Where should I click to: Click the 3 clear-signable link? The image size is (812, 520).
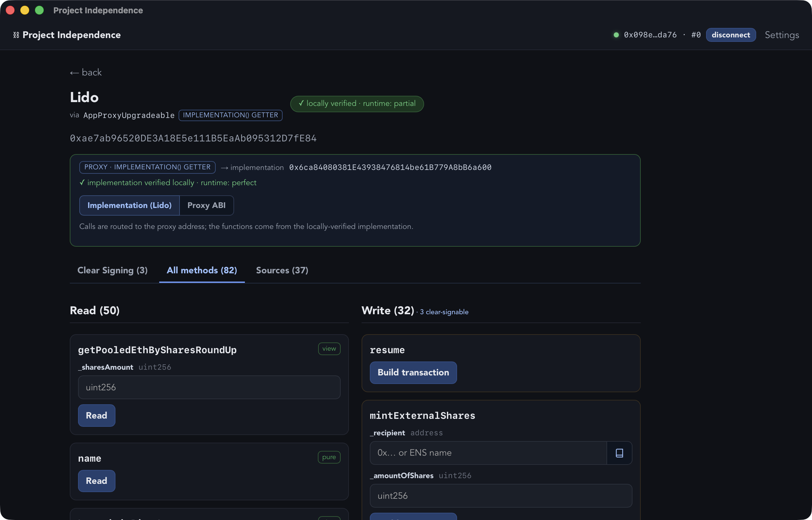coord(444,312)
